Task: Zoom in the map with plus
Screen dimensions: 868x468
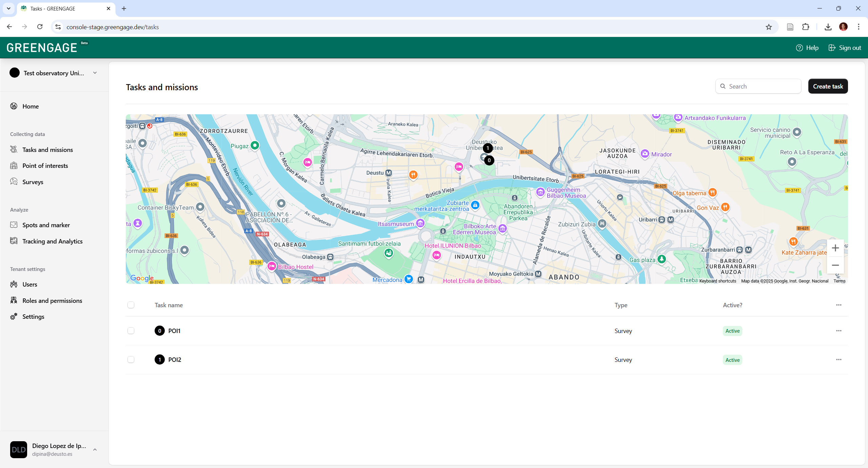Action: [835, 248]
